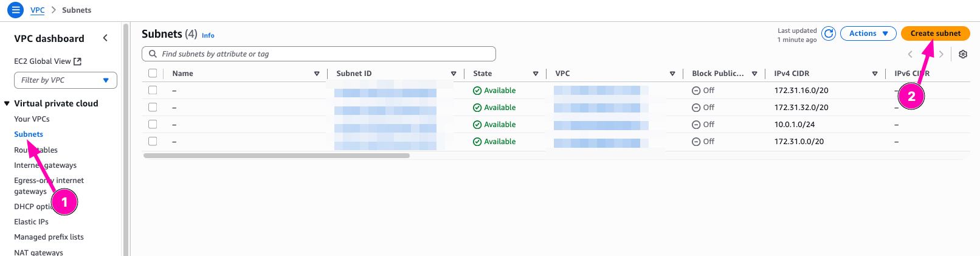The width and height of the screenshot is (980, 256).
Task: Go to previous page of subnets
Action: (910, 54)
